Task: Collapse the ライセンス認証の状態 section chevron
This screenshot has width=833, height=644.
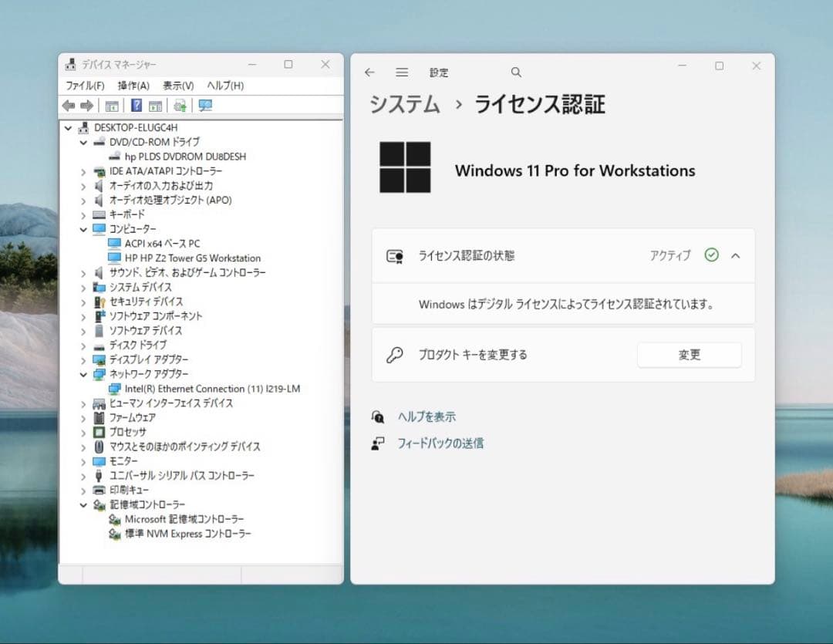Action: click(x=735, y=255)
